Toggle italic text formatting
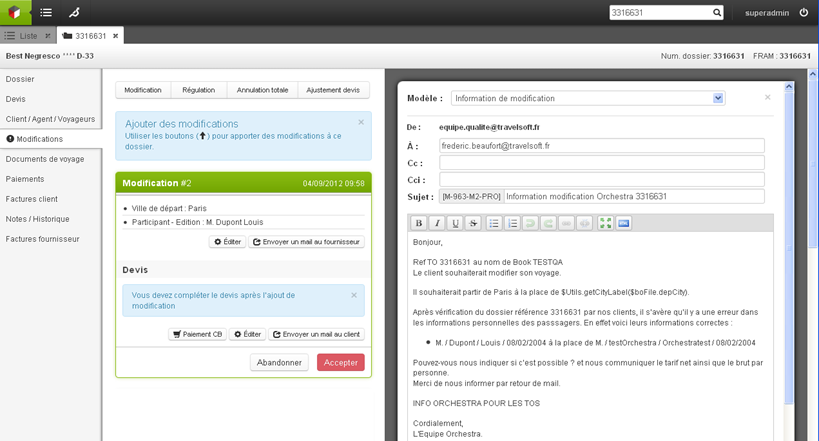Viewport: 819px width, 441px height. [437, 223]
